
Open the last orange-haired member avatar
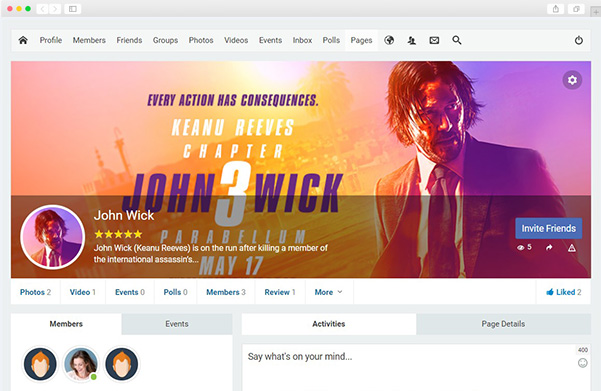(122, 364)
